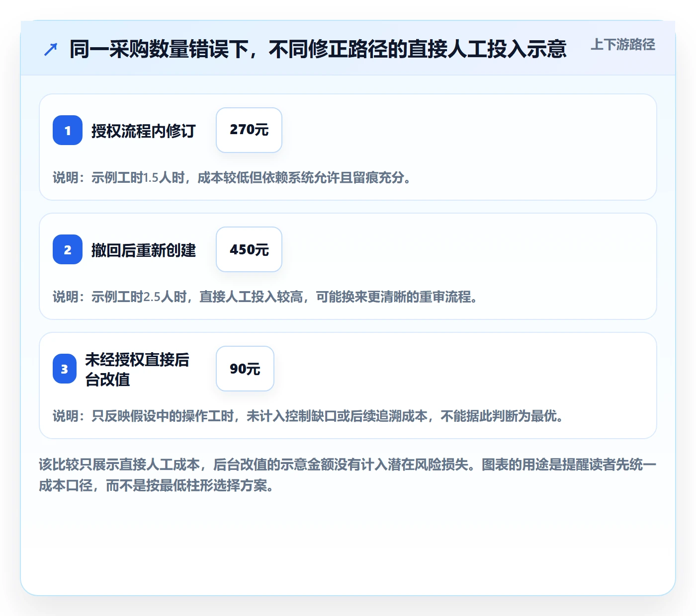Click the number 3 badge

point(65,369)
